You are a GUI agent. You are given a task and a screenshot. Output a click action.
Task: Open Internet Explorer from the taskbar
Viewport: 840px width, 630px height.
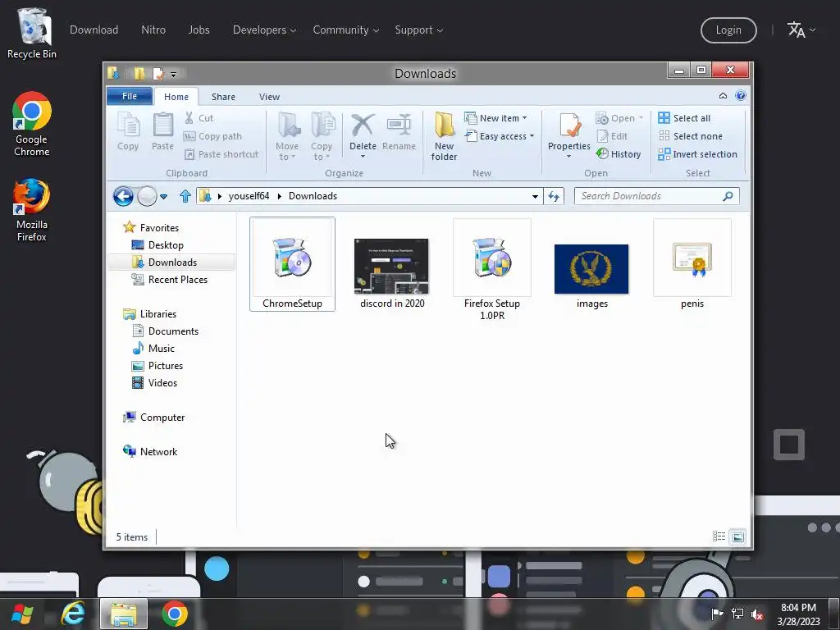pyautogui.click(x=73, y=614)
